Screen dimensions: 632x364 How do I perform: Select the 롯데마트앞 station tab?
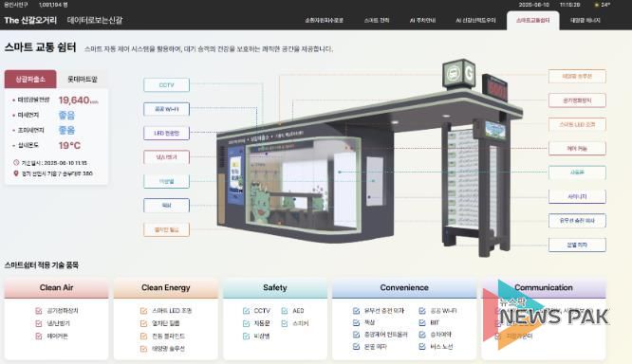(83, 80)
